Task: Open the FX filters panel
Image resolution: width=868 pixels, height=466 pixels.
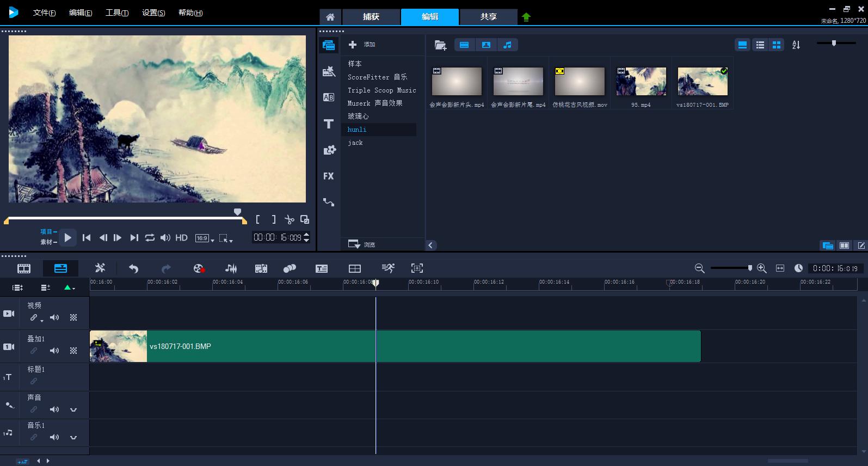Action: [x=328, y=176]
